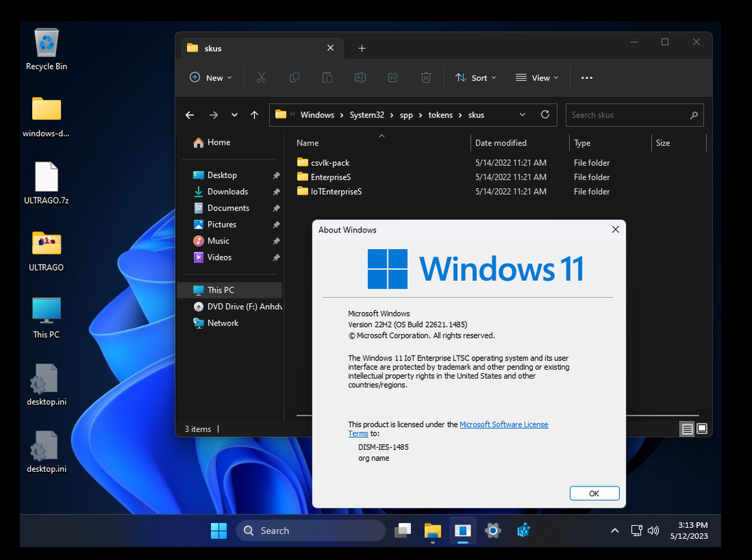The height and width of the screenshot is (560, 752).
Task: Open the Sort dropdown menu
Action: point(475,78)
